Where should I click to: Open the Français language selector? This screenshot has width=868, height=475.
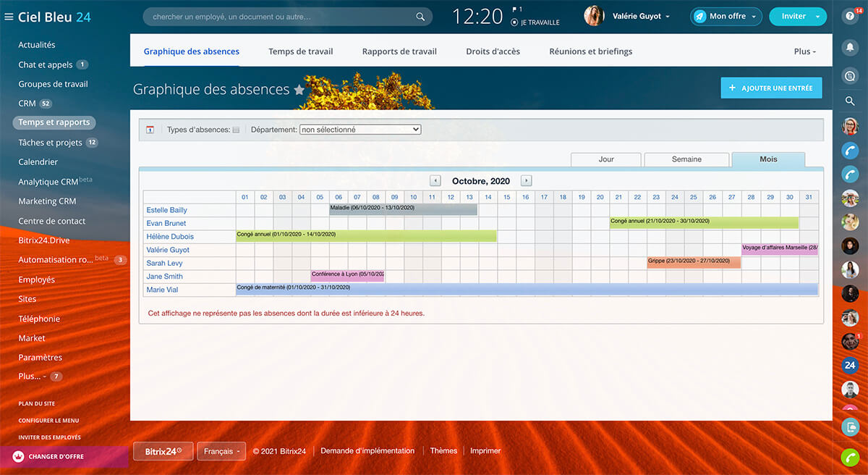[x=221, y=451]
